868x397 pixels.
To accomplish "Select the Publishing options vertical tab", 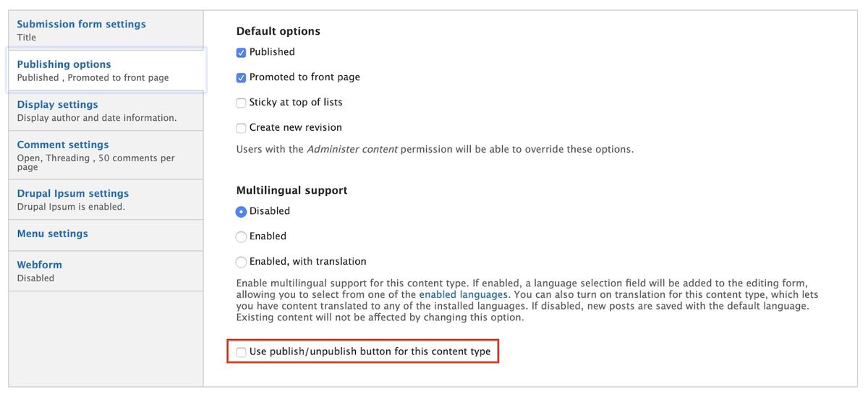I will [64, 64].
